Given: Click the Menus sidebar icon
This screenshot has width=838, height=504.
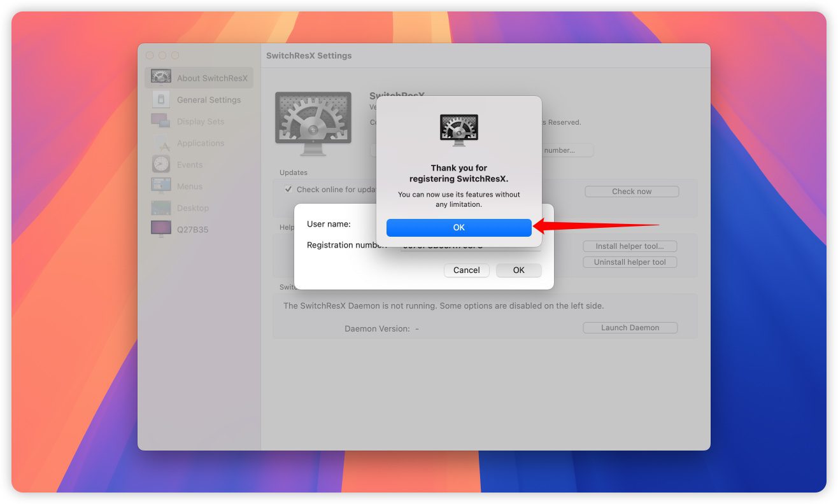Looking at the screenshot, I should [160, 186].
